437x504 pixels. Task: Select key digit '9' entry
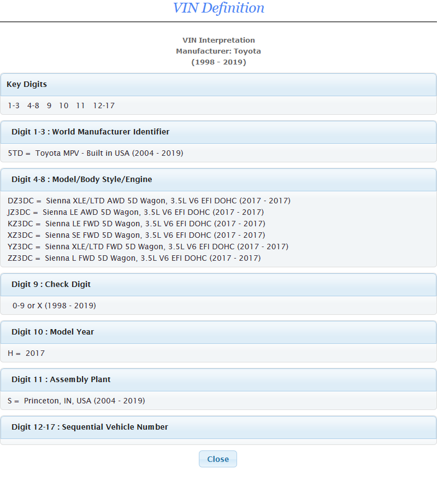(x=49, y=106)
